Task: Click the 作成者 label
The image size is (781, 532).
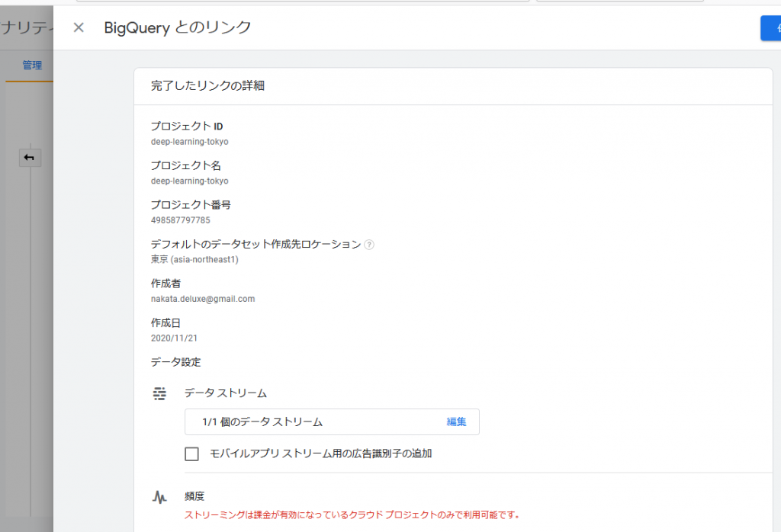Action: pos(166,284)
